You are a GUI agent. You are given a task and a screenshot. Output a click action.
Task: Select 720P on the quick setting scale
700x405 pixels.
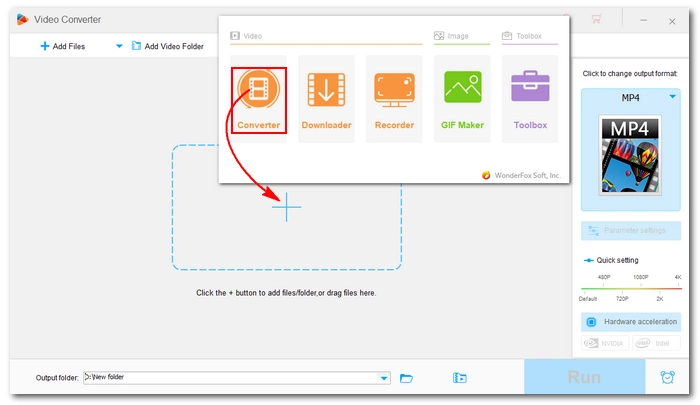[622, 299]
